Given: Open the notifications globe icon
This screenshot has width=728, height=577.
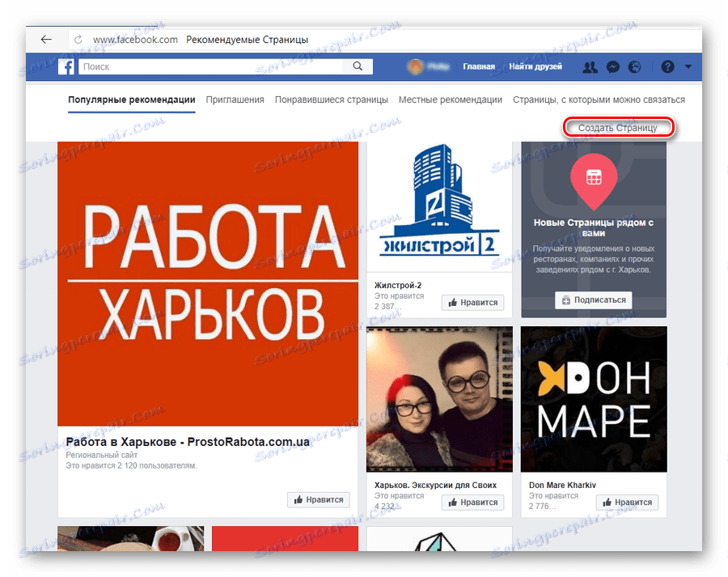Looking at the screenshot, I should [x=636, y=67].
